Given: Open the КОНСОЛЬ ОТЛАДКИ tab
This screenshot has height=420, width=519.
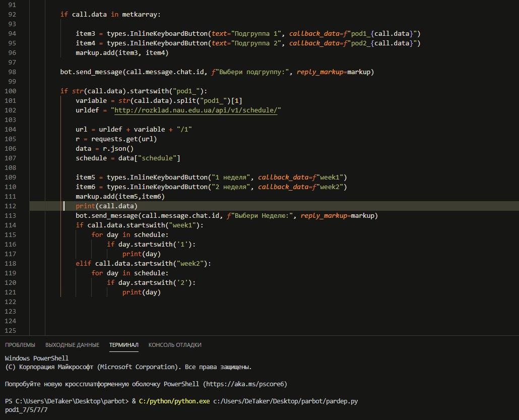Looking at the screenshot, I should (175, 345).
